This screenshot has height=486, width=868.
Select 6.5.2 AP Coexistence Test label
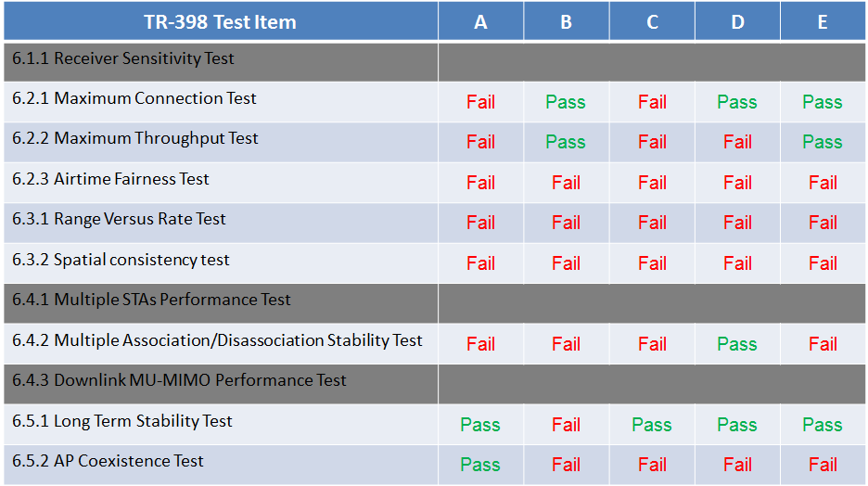108,461
